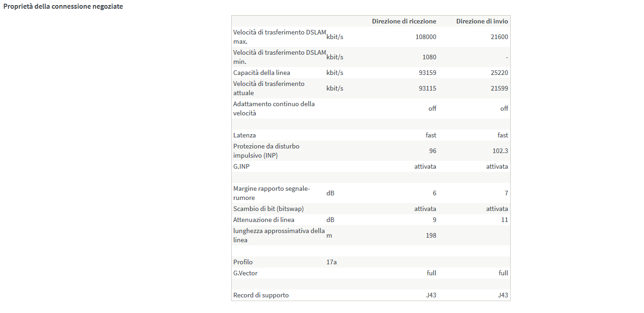Select 'Margine rapporto segnale-rumore' label
The image size is (644, 313).
(x=272, y=193)
